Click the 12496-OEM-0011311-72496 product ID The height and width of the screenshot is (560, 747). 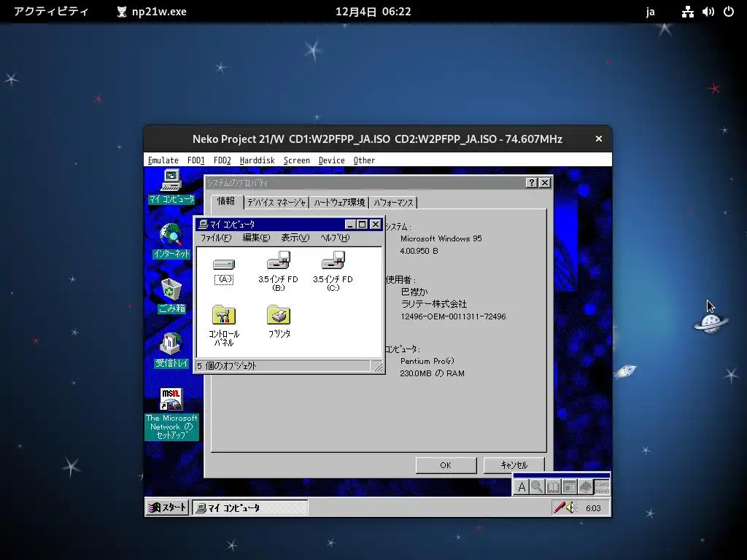pyautogui.click(x=453, y=316)
